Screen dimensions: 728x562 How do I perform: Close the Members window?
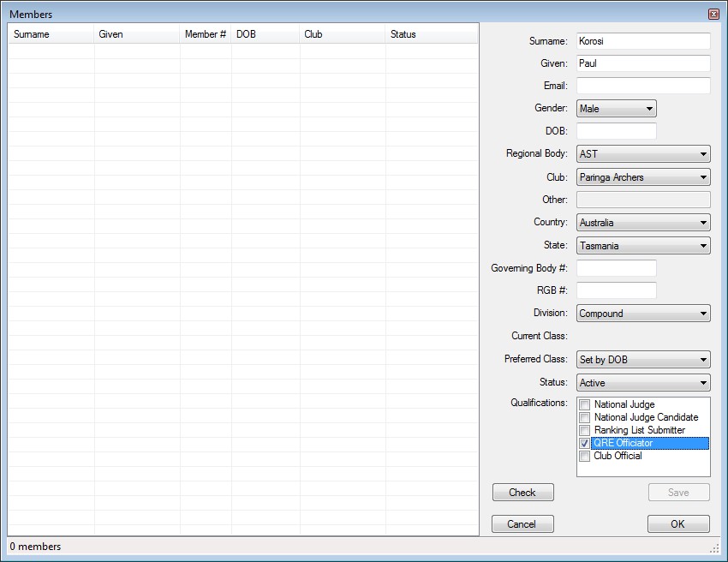[x=713, y=15]
